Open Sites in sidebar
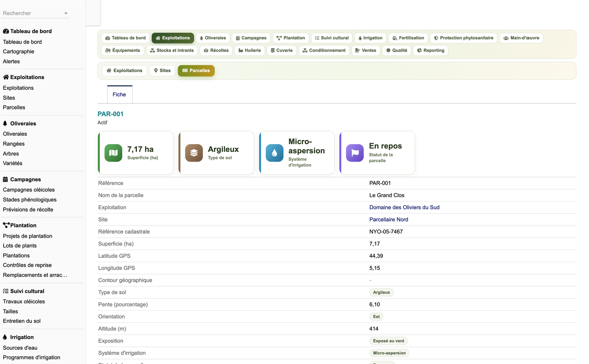Viewport: 589px width, 364px height. pos(9,98)
